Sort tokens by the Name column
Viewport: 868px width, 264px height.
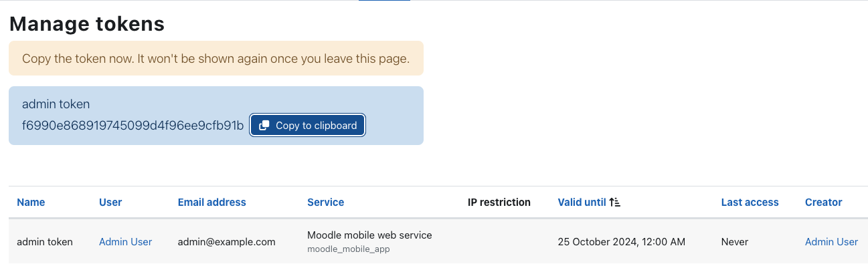[x=31, y=202]
